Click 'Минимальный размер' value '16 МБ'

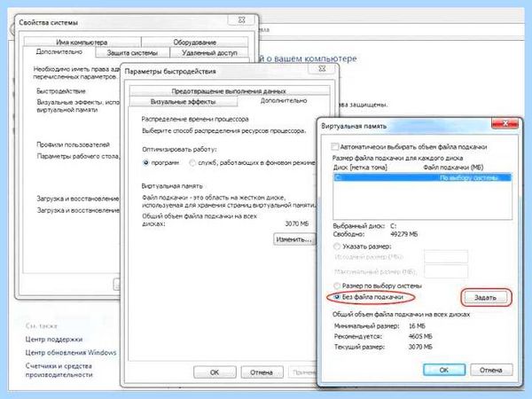417,325
